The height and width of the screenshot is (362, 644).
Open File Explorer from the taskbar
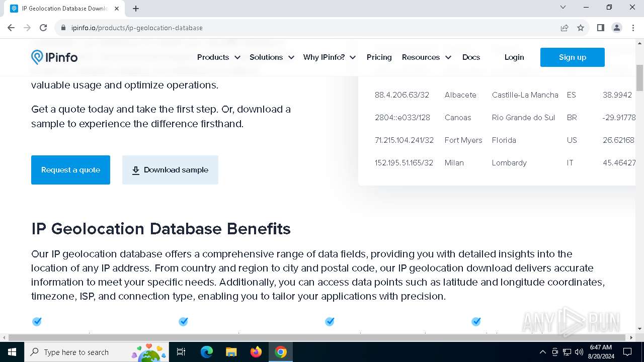[x=231, y=352]
